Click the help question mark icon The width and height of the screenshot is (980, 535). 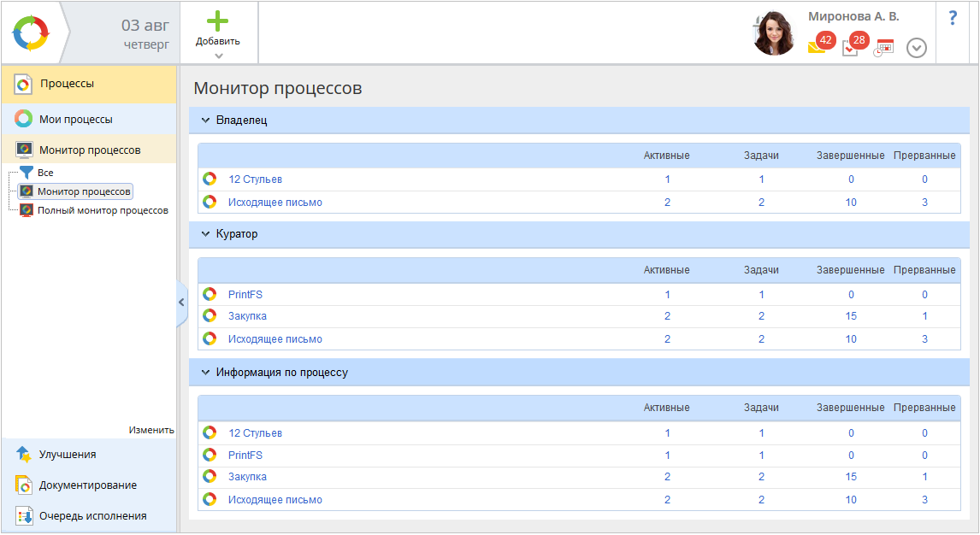(x=953, y=18)
